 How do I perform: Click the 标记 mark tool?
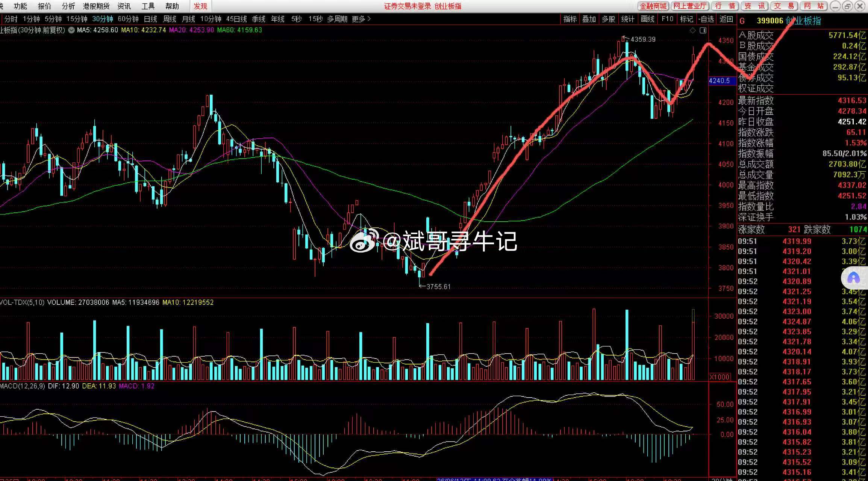click(x=686, y=19)
